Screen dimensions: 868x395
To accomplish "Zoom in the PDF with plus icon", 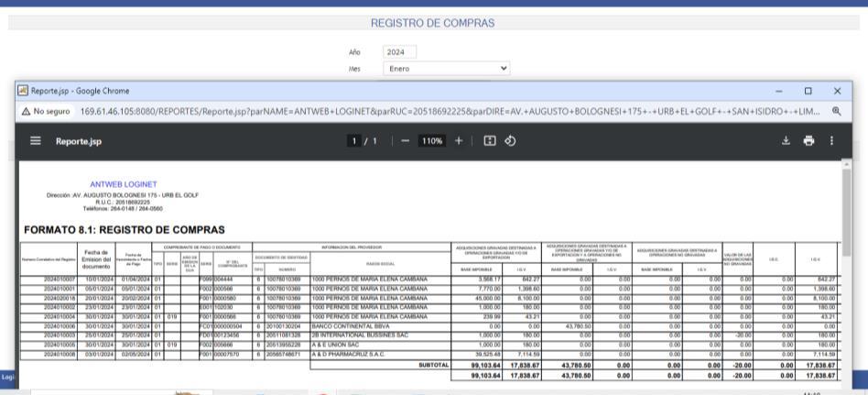I will click(459, 141).
